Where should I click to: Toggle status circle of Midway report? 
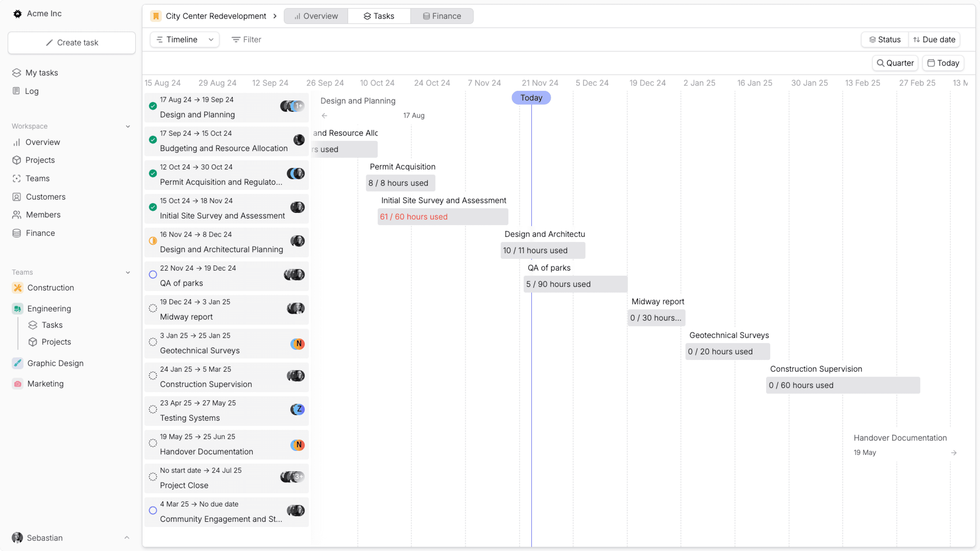(153, 308)
